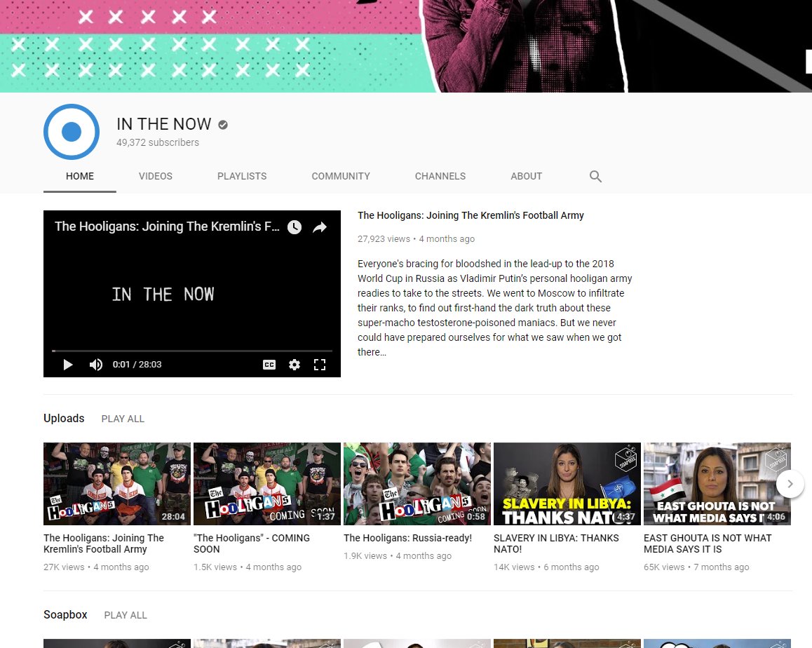Click "27,923 views • 4 months ago" text
The image size is (812, 648).
click(x=416, y=238)
